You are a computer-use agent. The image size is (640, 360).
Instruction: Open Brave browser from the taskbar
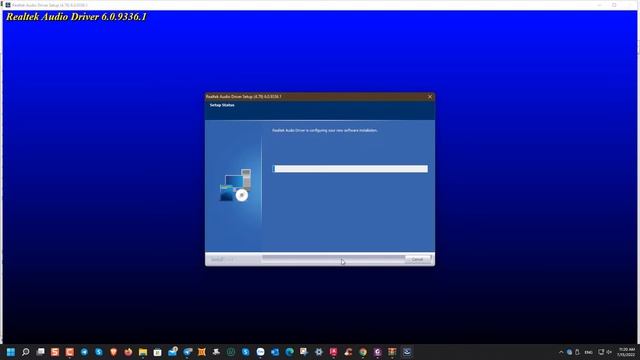pos(113,352)
